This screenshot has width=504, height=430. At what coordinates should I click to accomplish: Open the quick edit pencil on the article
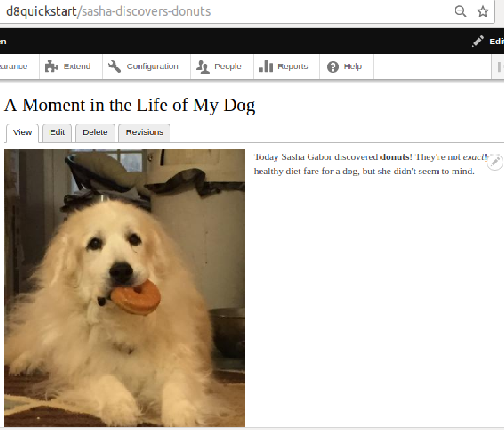[495, 162]
